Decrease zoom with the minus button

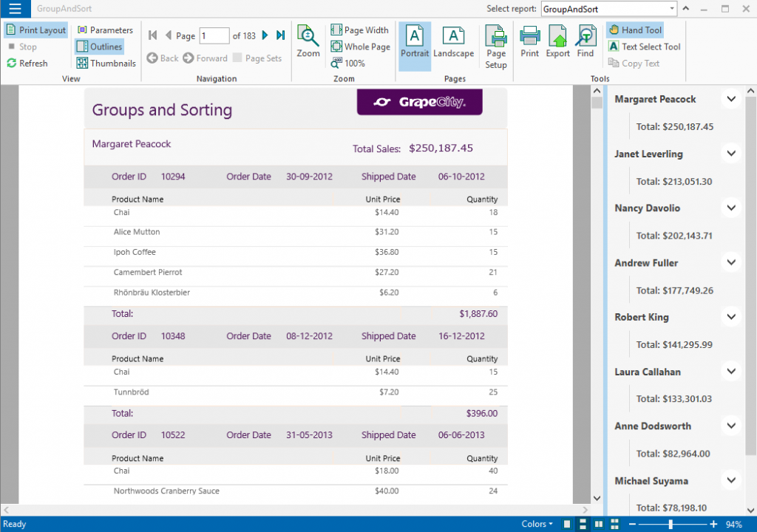point(632,525)
